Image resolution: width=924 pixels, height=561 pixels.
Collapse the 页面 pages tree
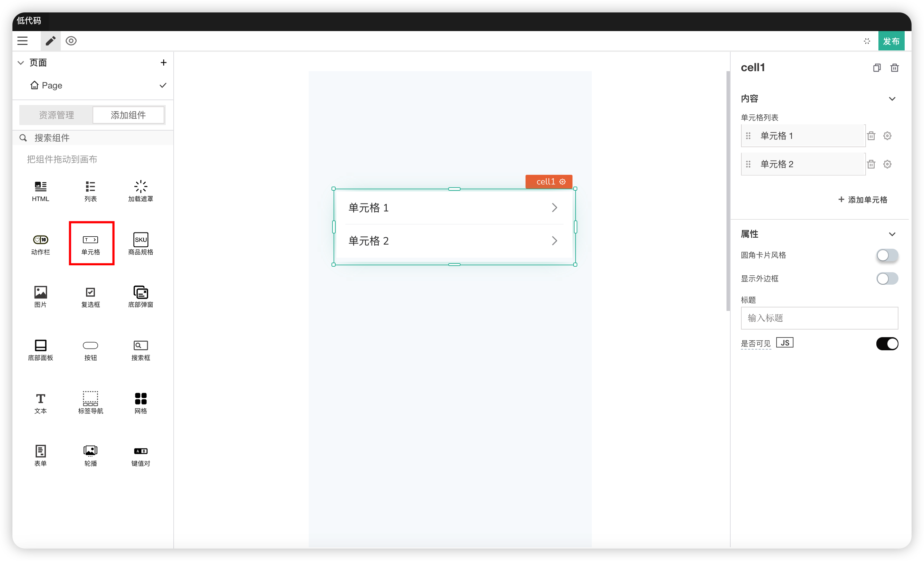click(x=21, y=63)
